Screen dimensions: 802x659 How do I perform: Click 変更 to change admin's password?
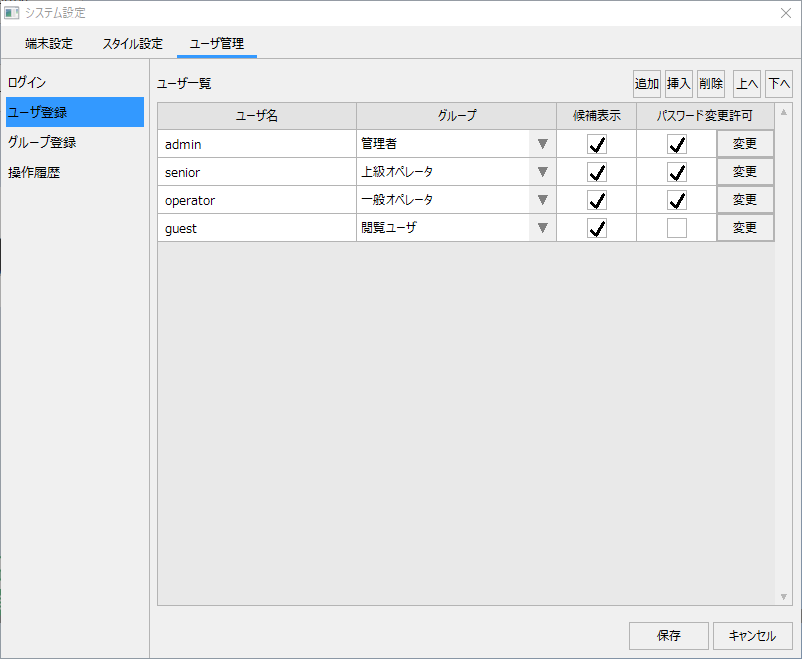[745, 143]
